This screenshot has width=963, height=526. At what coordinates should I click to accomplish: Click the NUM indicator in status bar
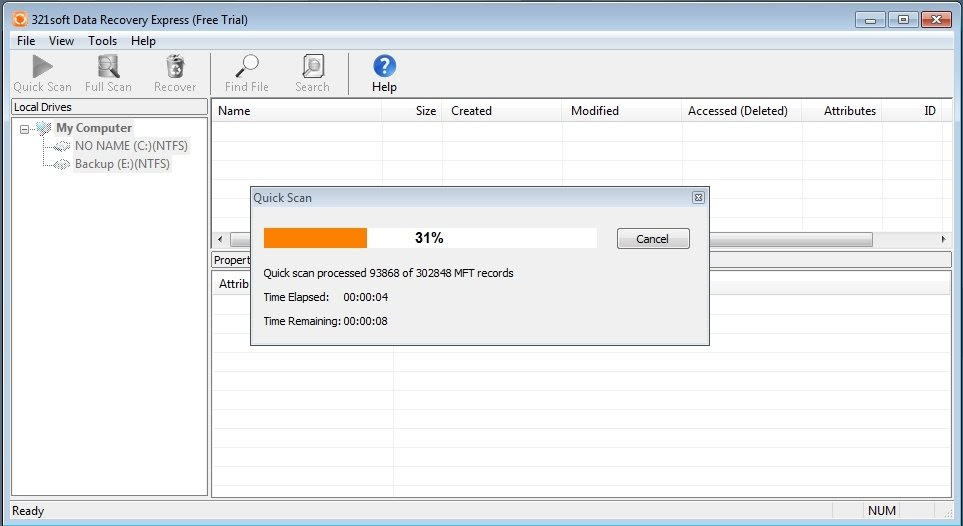tap(881, 511)
